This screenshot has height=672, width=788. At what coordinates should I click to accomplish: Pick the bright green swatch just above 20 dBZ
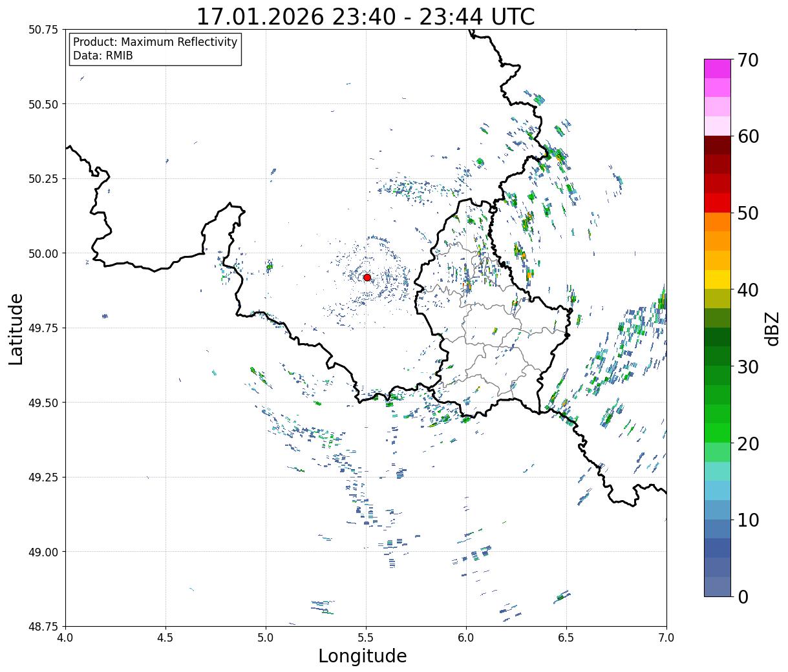point(717,433)
